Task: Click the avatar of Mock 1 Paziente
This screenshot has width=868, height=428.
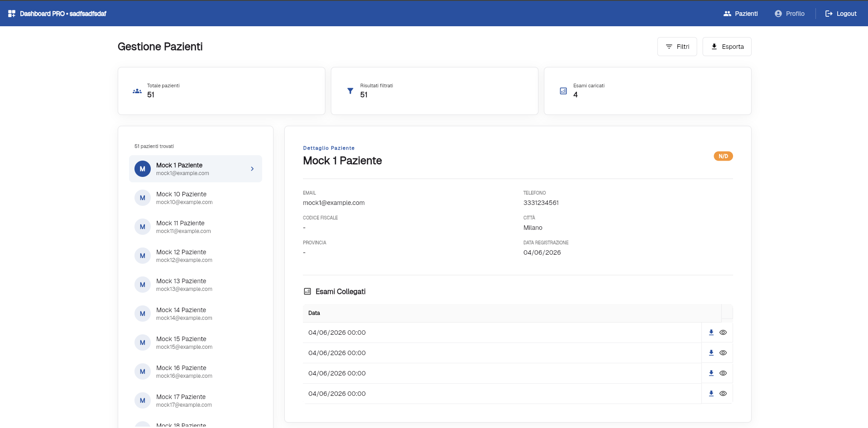Action: click(143, 169)
